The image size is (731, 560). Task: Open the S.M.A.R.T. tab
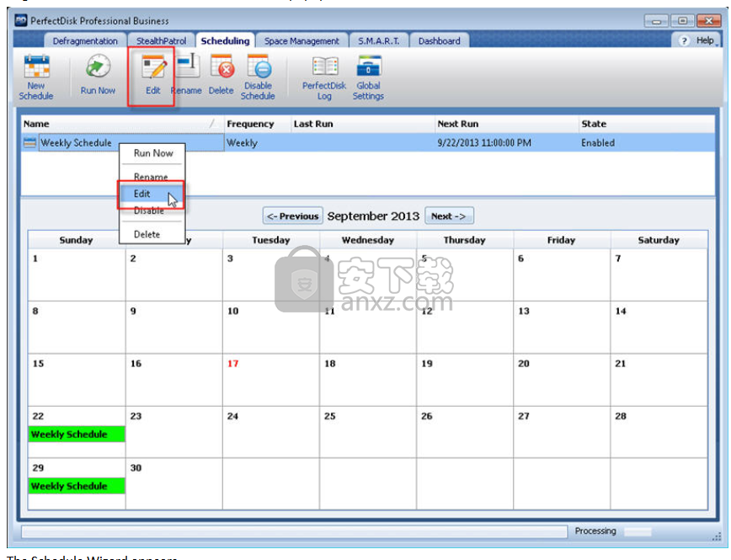click(x=379, y=41)
